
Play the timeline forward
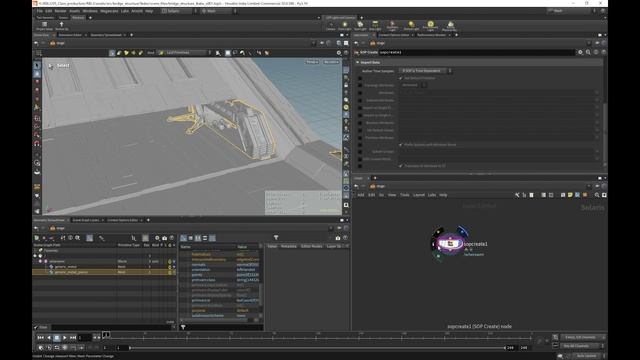coord(64,338)
